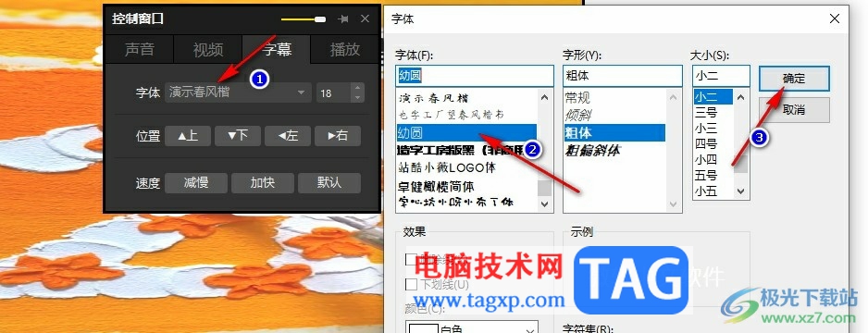Move subtitle up with ▲上 button
Viewport: 868px width, 333px height.
tap(188, 136)
